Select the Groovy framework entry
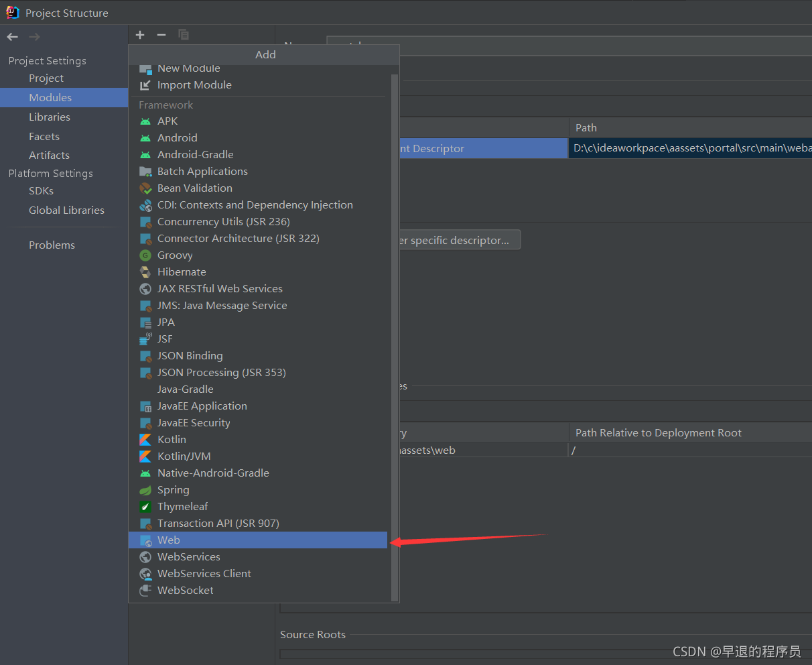The image size is (812, 665). tap(175, 255)
